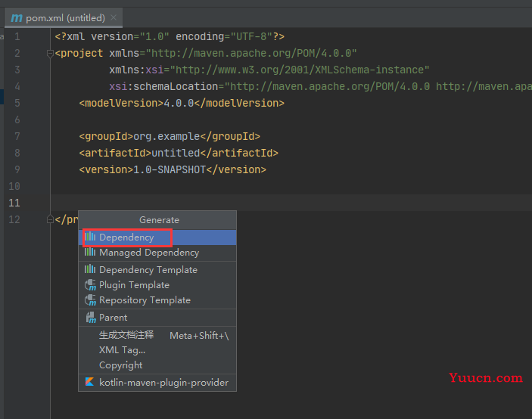Select Dependency in Generate menu
This screenshot has width=532, height=419.
coord(157,237)
